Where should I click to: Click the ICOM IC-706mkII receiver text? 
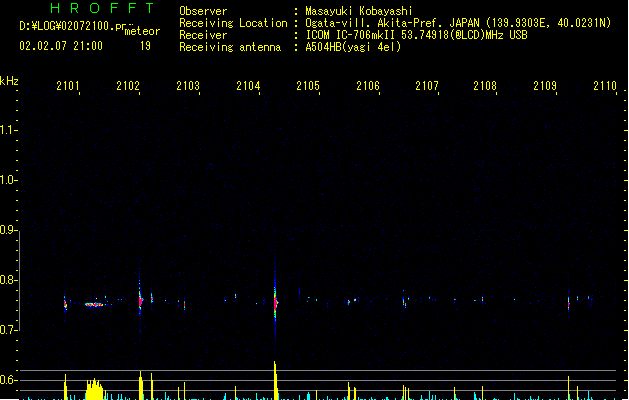pyautogui.click(x=416, y=35)
